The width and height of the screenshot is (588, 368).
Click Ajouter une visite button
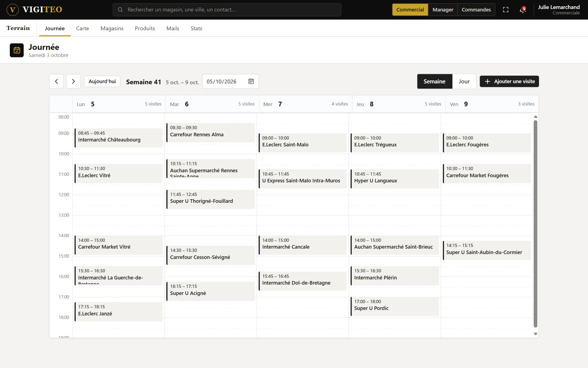coord(509,81)
